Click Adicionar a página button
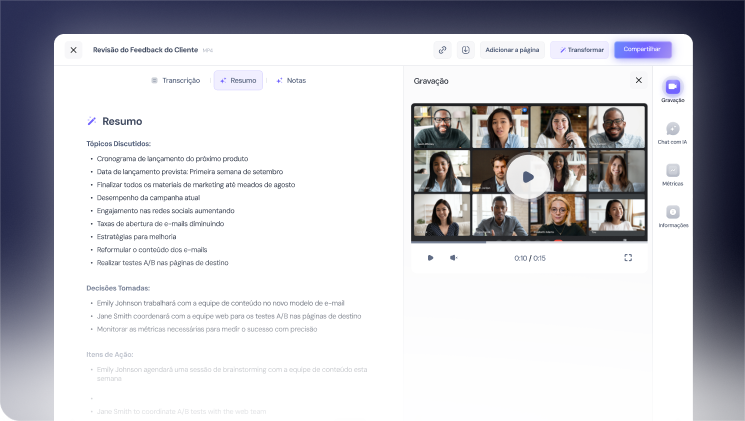745x421 pixels. [x=512, y=50]
